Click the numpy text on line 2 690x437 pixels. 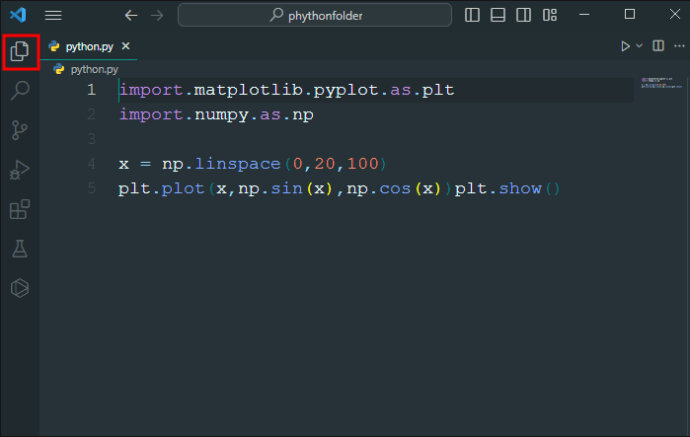pos(221,115)
